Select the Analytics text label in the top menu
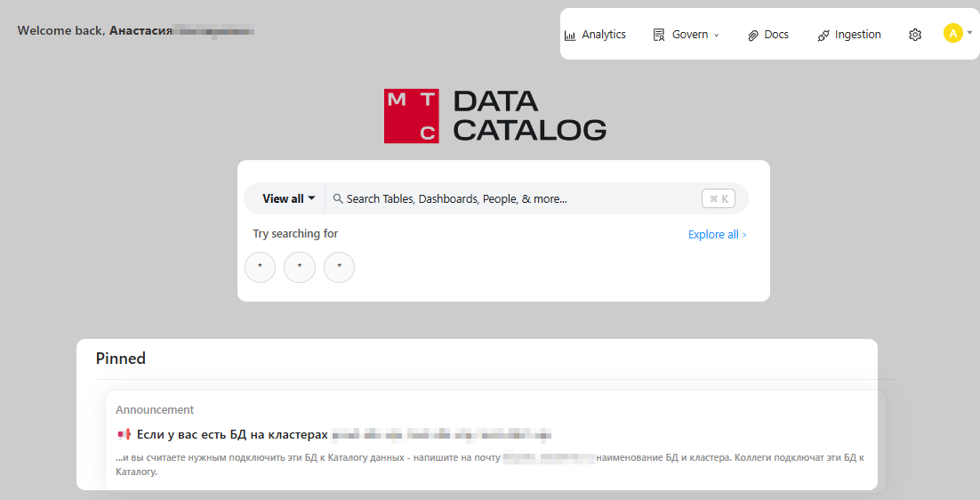 604,35
